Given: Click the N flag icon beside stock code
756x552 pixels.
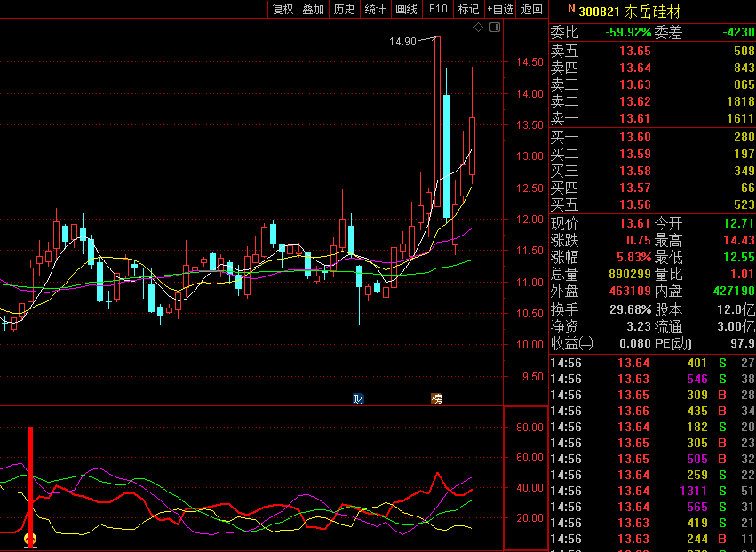Looking at the screenshot, I should pos(571,8).
